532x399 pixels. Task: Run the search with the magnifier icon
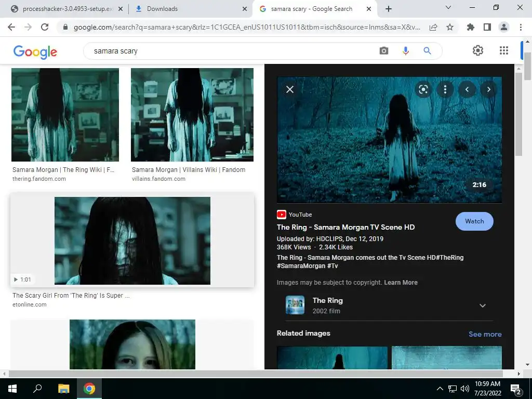pos(427,51)
